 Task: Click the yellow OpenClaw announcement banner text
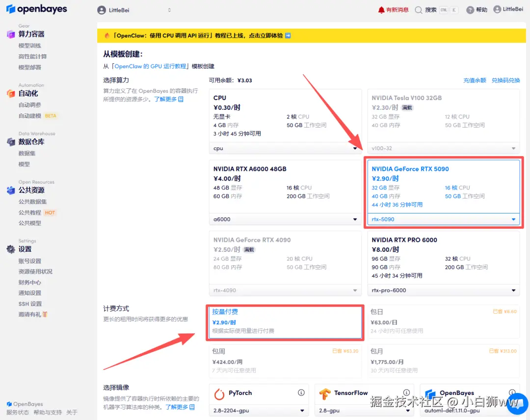tap(197, 35)
